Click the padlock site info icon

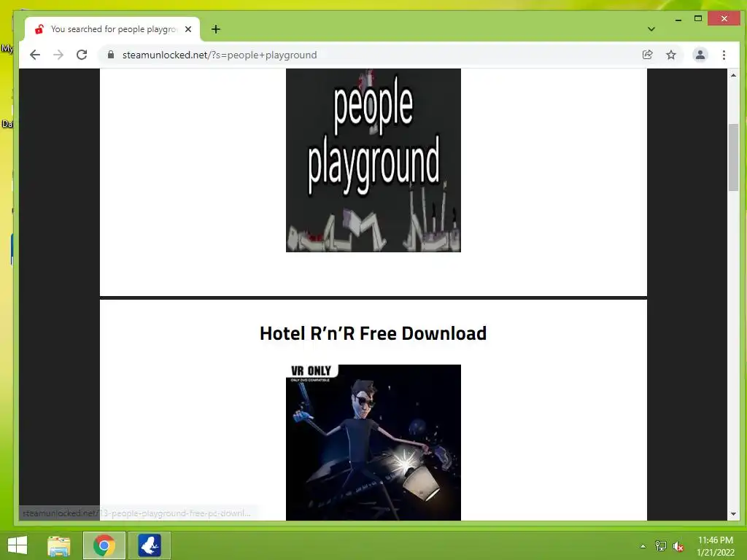111,55
